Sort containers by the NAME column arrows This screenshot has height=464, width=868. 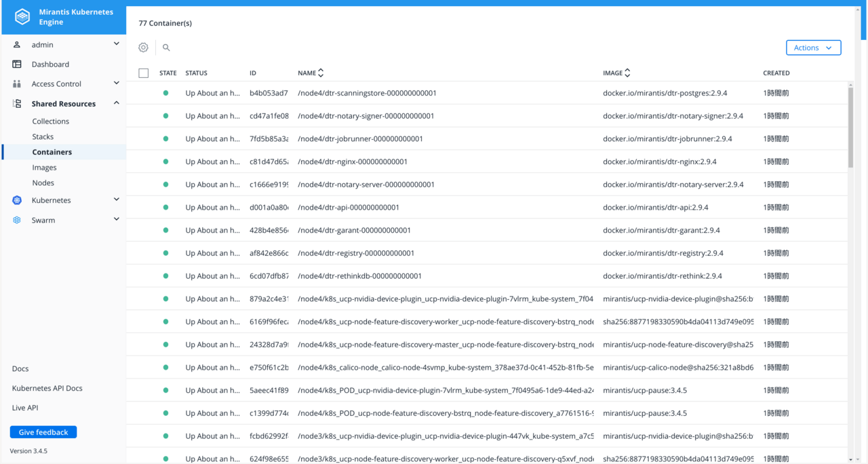coord(321,73)
